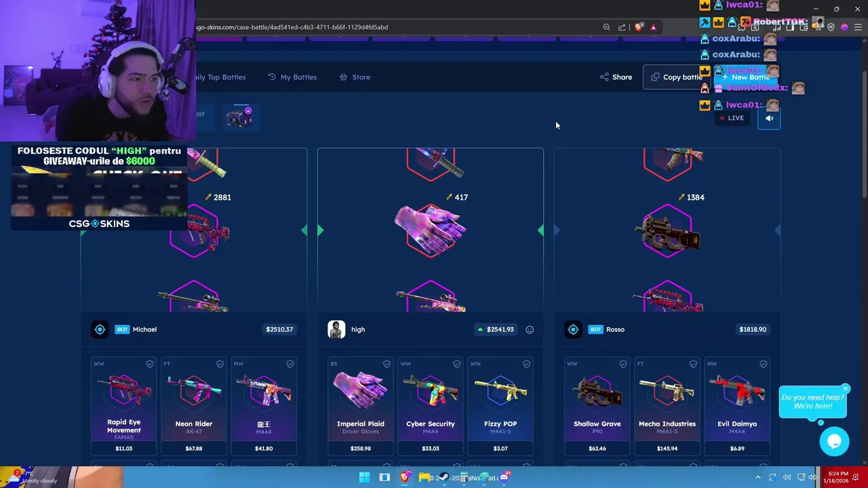
Task: Click the target-style bot avatar next to Rosso
Action: (x=573, y=329)
